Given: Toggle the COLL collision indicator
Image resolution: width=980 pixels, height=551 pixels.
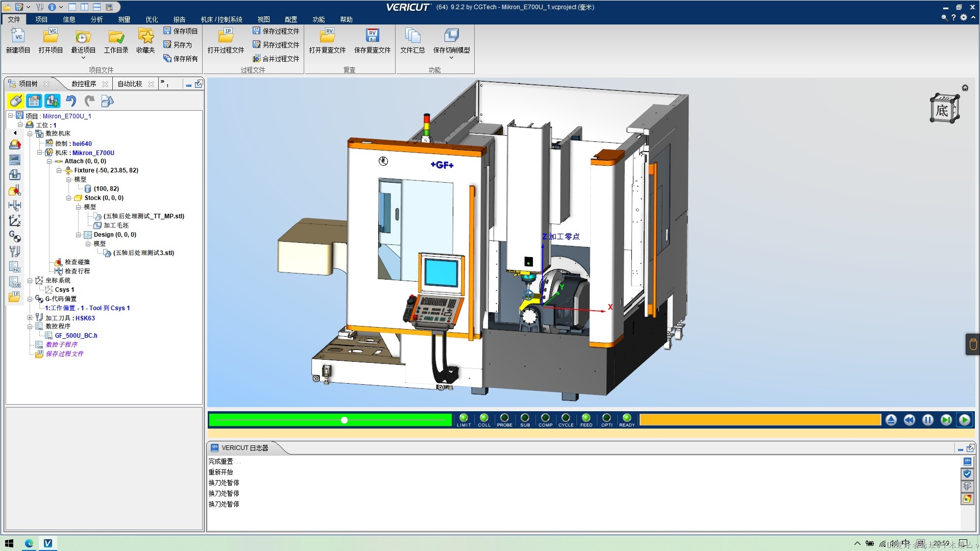Looking at the screenshot, I should point(484,420).
